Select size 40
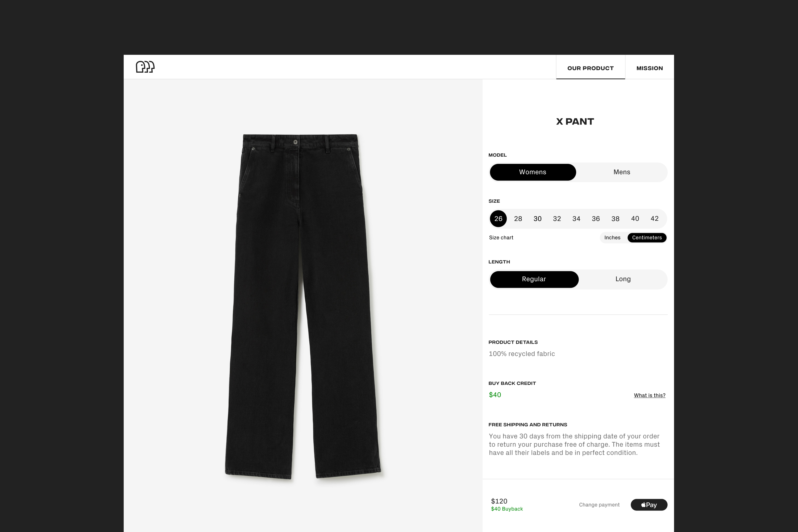The image size is (798, 532). (x=635, y=218)
